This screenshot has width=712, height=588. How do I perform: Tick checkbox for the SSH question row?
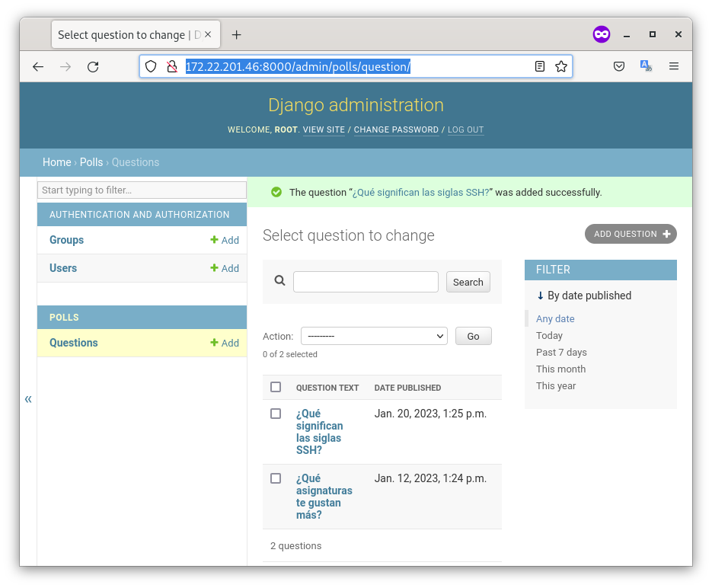(x=276, y=414)
